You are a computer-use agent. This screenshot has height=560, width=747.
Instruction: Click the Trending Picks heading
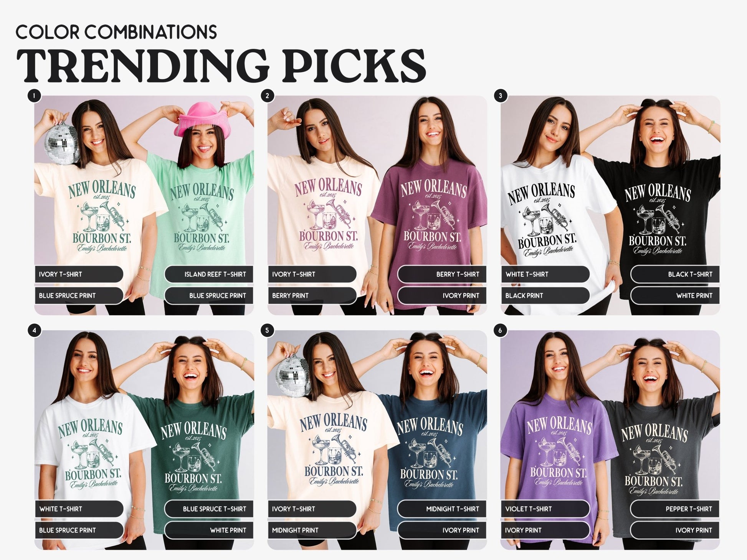pyautogui.click(x=221, y=66)
